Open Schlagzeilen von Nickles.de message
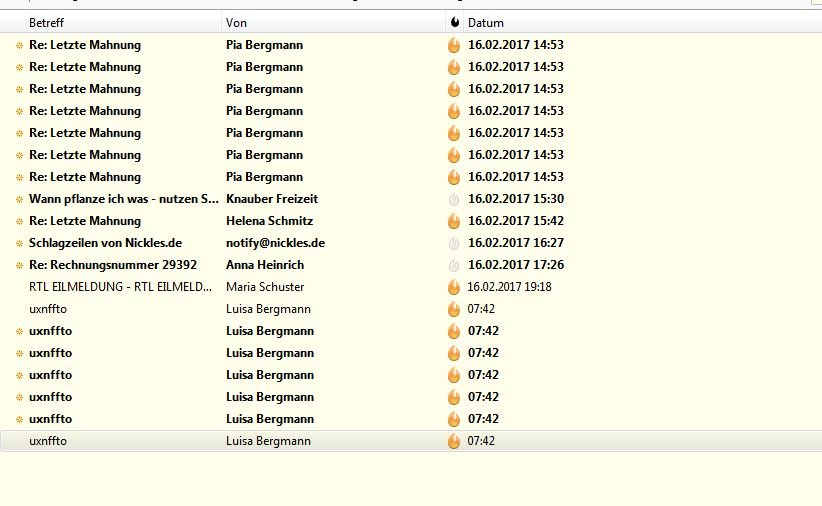822x506 pixels. 105,243
